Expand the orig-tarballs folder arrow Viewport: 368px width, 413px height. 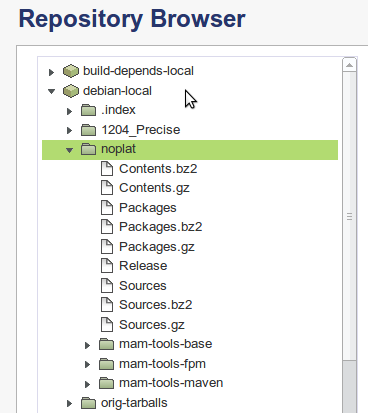click(69, 404)
